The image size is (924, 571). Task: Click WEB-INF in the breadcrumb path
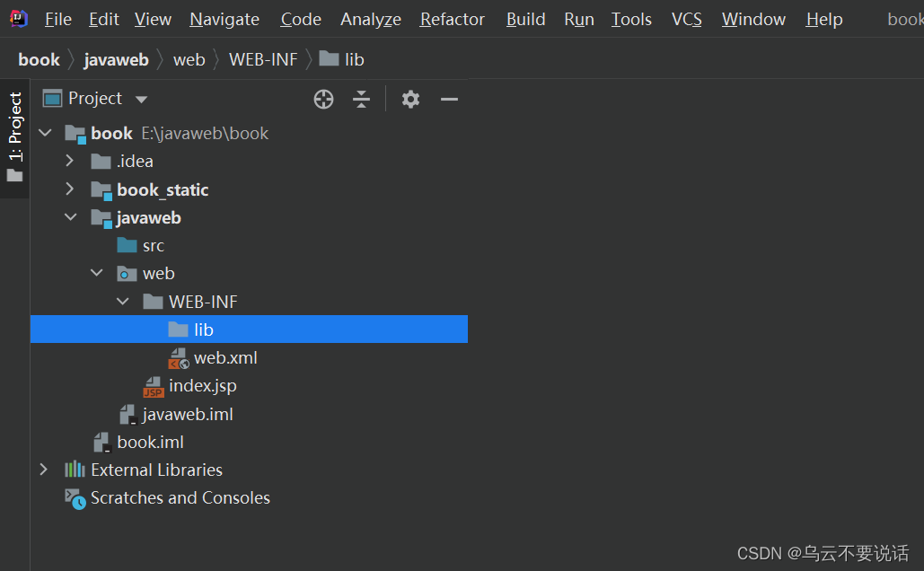(x=263, y=60)
